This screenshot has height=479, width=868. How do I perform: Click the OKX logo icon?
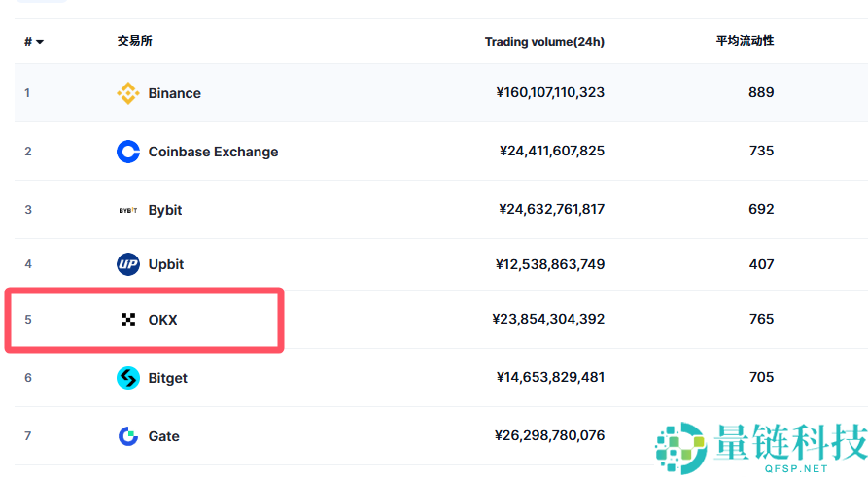(127, 320)
